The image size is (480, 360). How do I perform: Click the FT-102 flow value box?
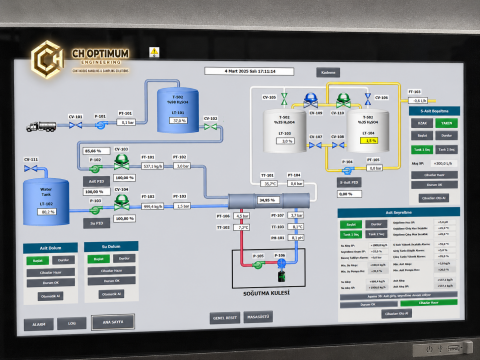point(152,207)
